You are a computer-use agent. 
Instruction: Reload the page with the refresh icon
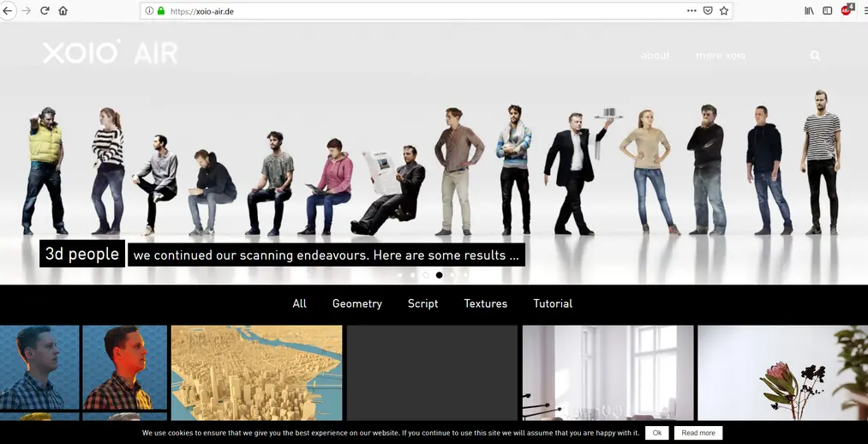point(45,11)
